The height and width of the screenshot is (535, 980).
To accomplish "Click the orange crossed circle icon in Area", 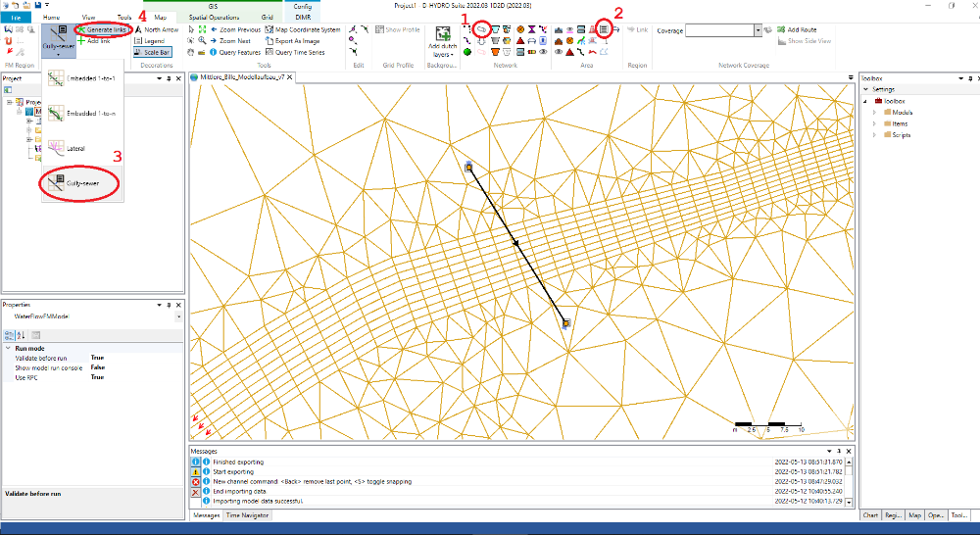I will coord(570,40).
